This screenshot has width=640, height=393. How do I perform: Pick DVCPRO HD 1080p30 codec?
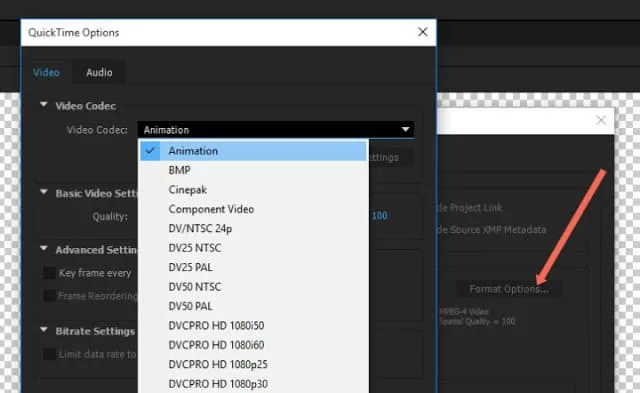pos(253,384)
